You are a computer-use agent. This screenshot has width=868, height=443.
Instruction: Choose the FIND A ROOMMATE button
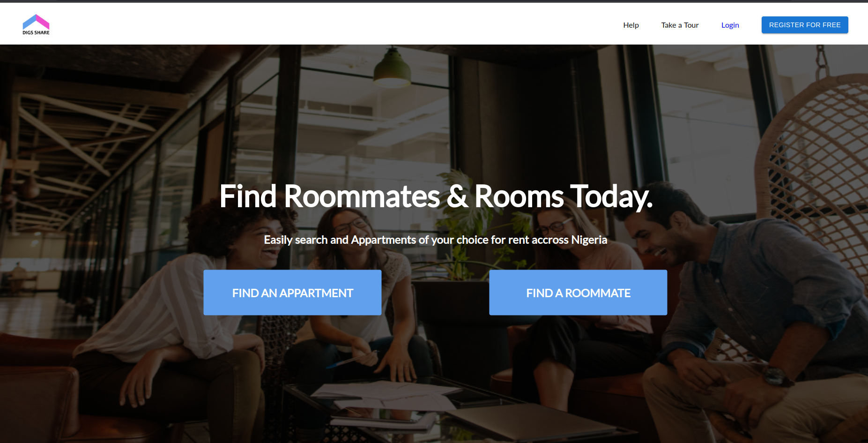(578, 293)
